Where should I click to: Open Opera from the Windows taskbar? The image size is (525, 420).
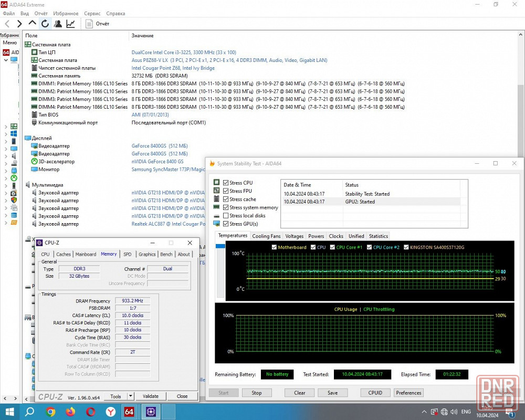click(x=91, y=412)
